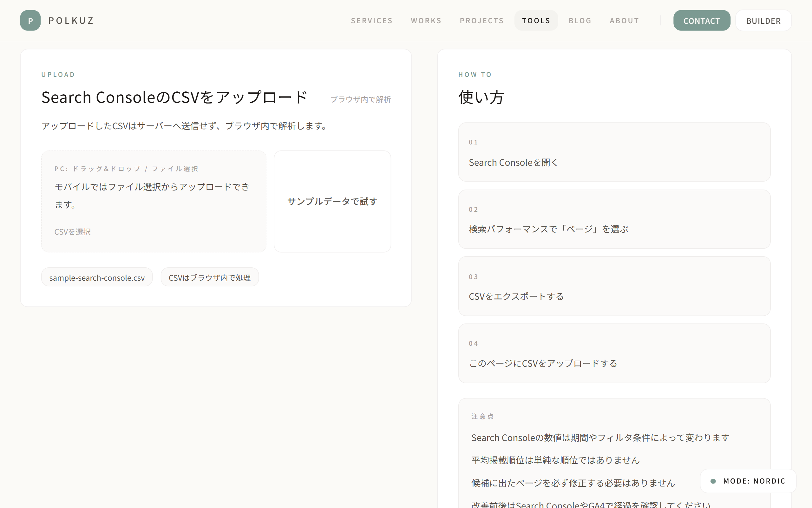812x508 pixels.
Task: Open PROJECTS in the navigation
Action: coord(482,21)
